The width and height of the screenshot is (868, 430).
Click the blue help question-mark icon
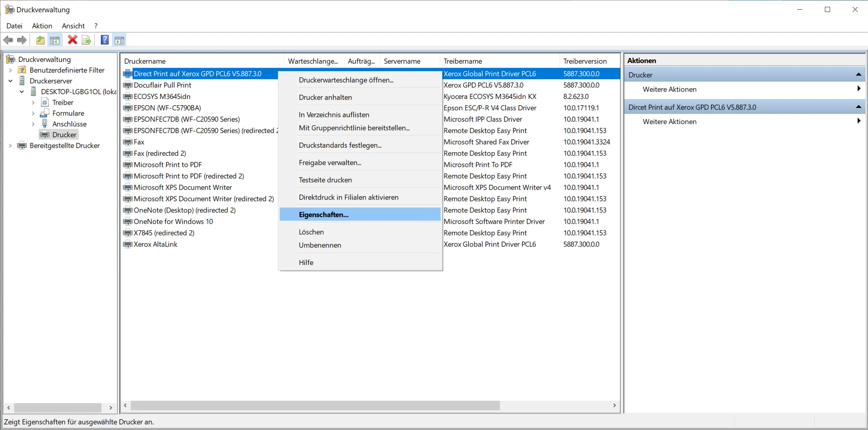click(105, 40)
